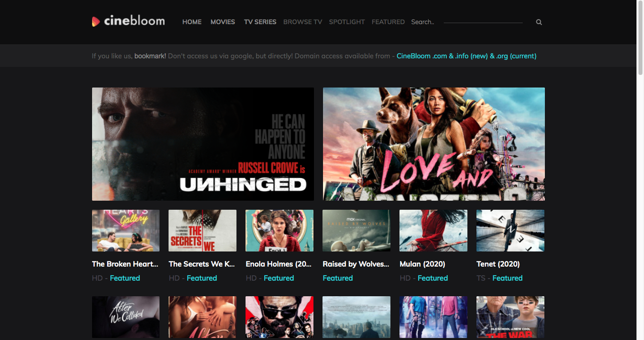Screen dimensions: 644x340
Task: Click Featured tag under Raised by Wolves
Action: [338, 278]
